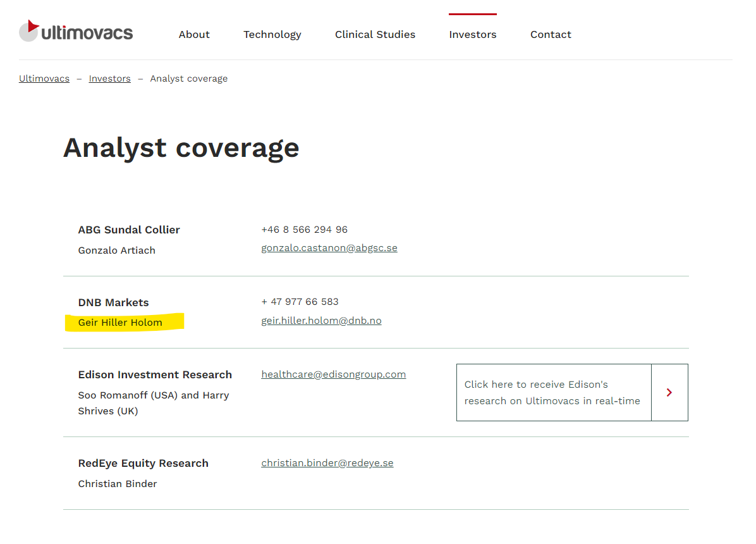Follow the Investors breadcrumb link
Viewport: 756px width, 544px height.
(109, 78)
